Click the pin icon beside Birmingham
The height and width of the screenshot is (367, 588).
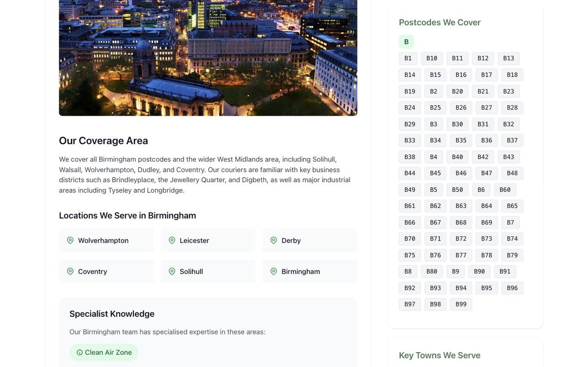pyautogui.click(x=274, y=271)
